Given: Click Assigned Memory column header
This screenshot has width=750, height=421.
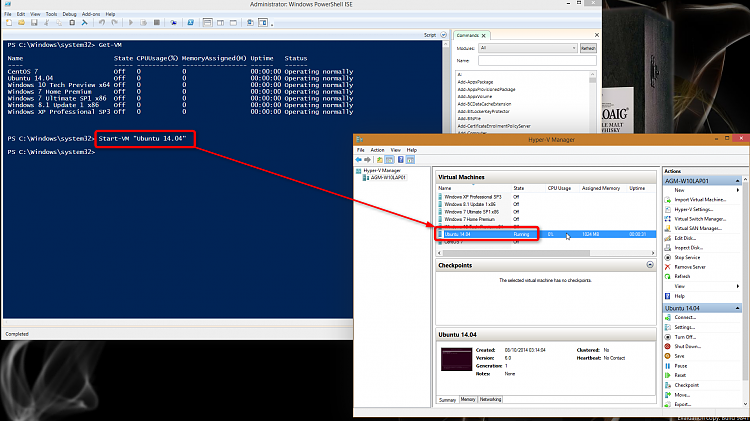Looking at the screenshot, I should pyautogui.click(x=601, y=188).
